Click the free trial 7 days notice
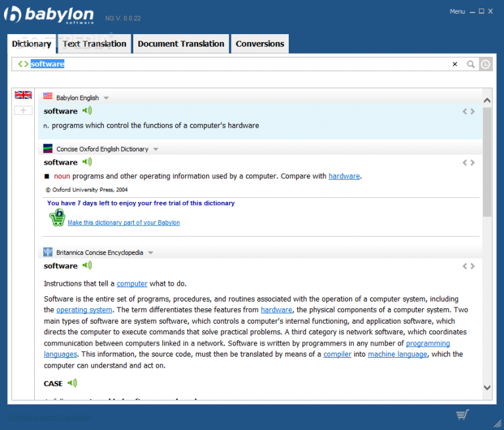This screenshot has width=504, height=430. tap(141, 203)
